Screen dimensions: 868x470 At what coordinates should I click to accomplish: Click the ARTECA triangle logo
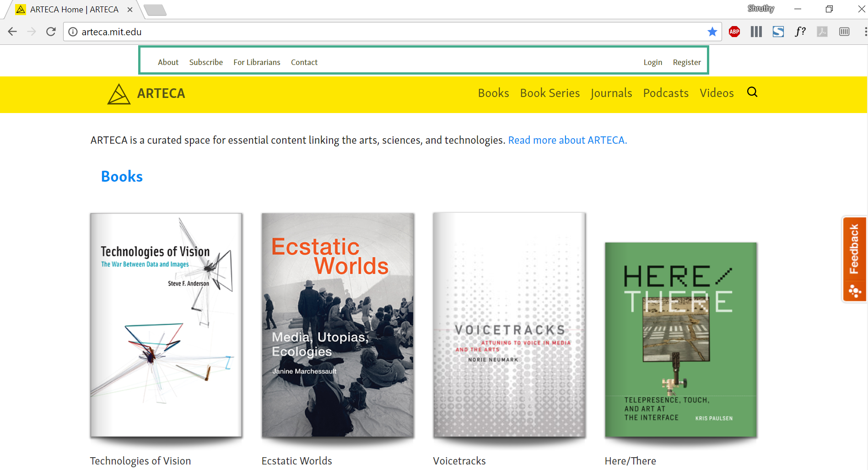[119, 94]
